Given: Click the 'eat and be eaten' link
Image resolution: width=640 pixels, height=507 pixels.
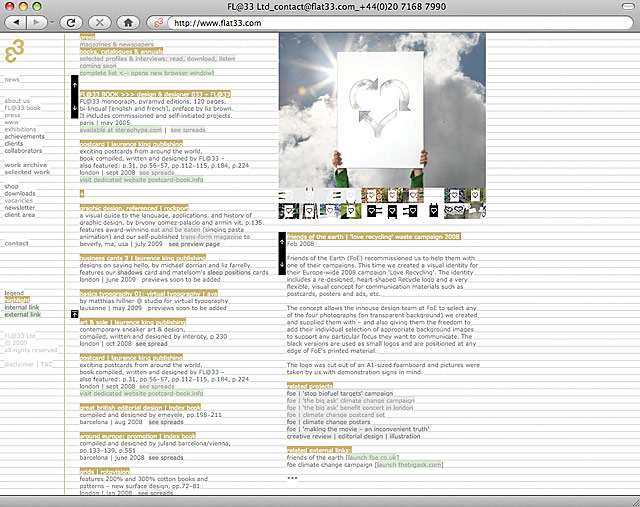Looking at the screenshot, I should coord(176,230).
